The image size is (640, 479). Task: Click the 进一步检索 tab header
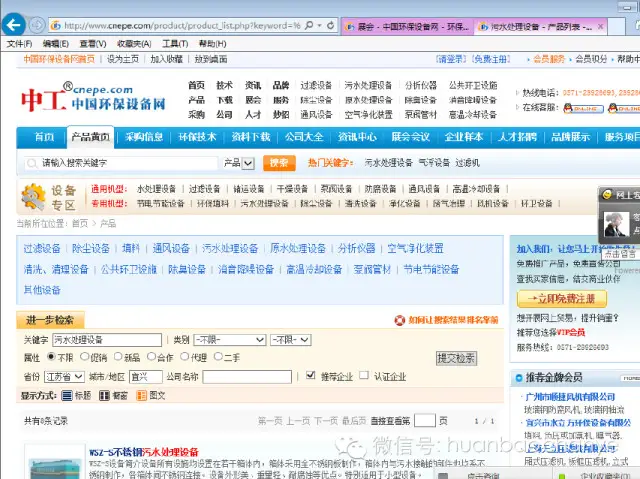coord(50,320)
